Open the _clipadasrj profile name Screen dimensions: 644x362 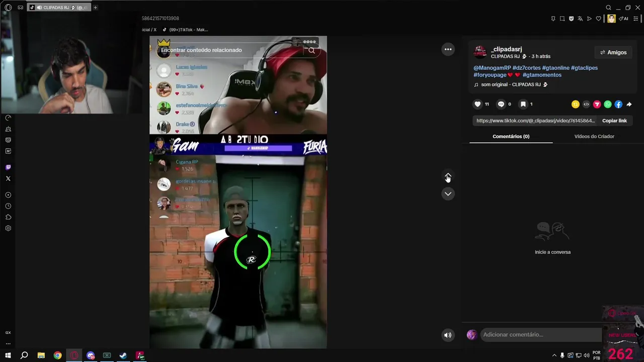tap(506, 49)
